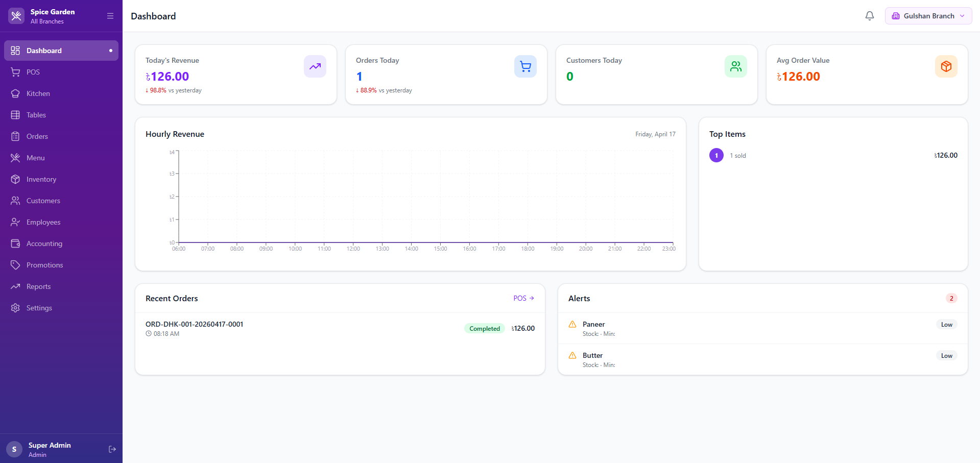Click the 08:18 AM order time
The height and width of the screenshot is (463, 980).
click(162, 334)
